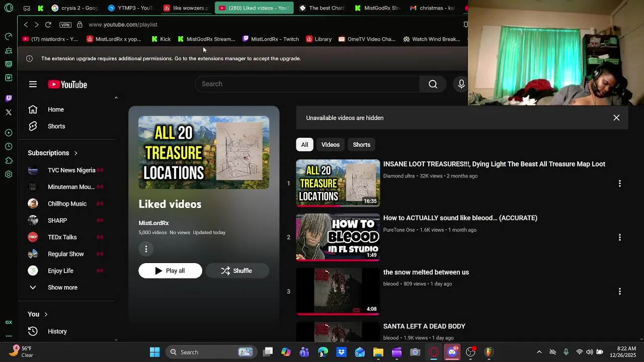Viewport: 644px width, 362px height.
Task: Toggle the VPN badge in address bar
Action: coord(65,25)
